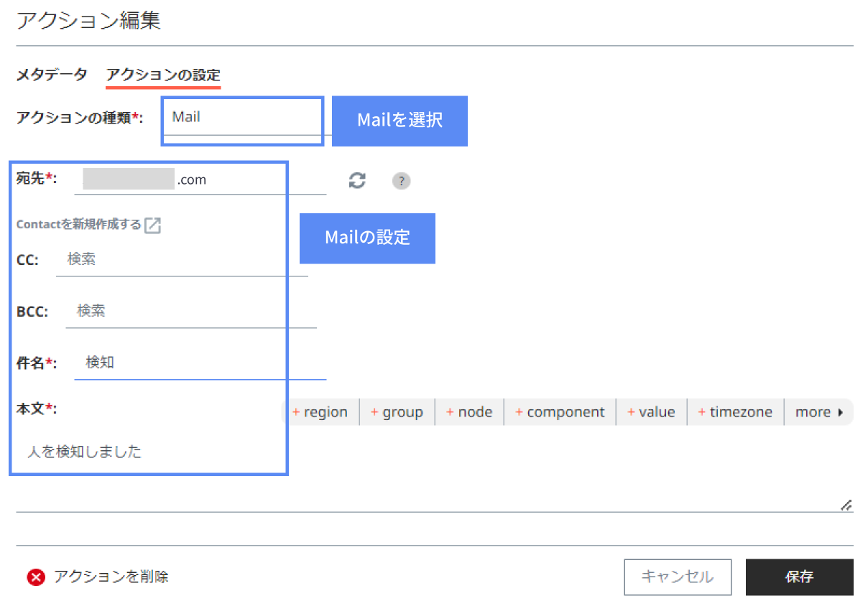Click the 保存 save button
Screen dimensions: 868x606
[x=800, y=577]
